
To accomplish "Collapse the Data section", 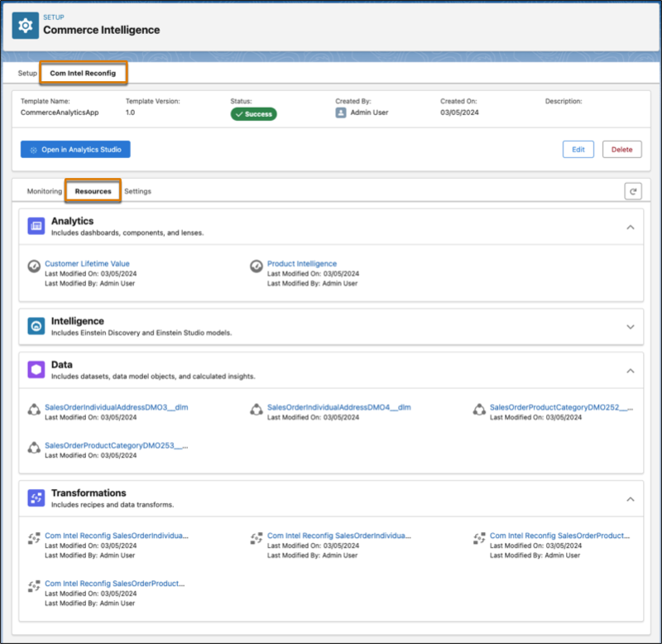I will coord(631,371).
